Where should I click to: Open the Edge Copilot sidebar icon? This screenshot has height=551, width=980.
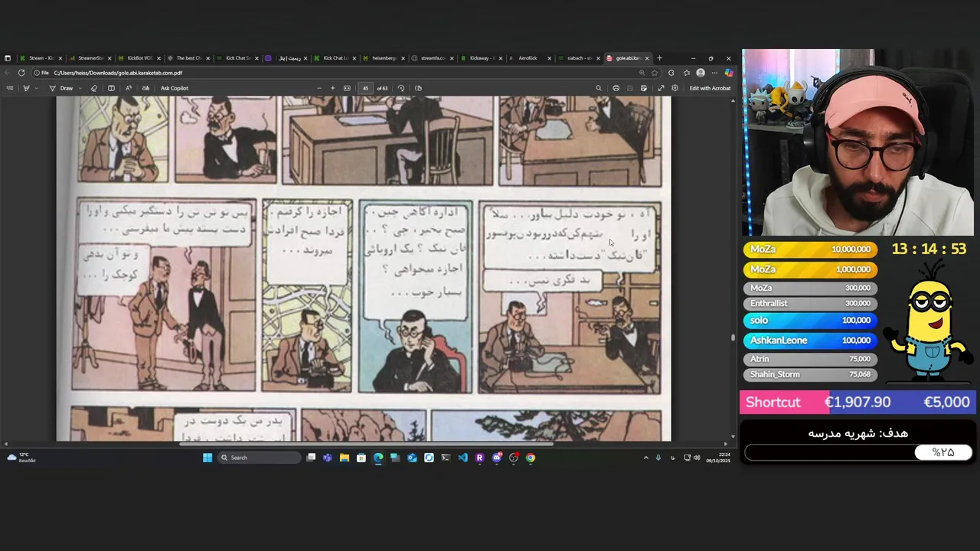[729, 73]
